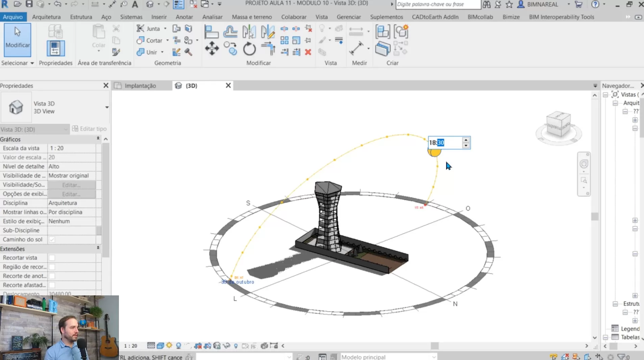Screen dimensions: 644x360
Task: Click Editar for Visibilidade/Sobreposição
Action: click(71, 185)
